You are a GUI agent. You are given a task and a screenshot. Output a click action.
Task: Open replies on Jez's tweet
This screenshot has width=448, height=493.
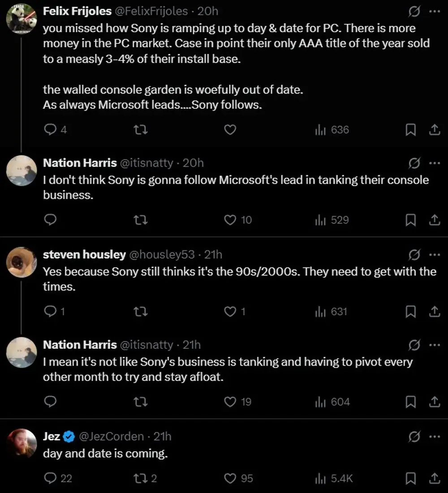tap(50, 478)
